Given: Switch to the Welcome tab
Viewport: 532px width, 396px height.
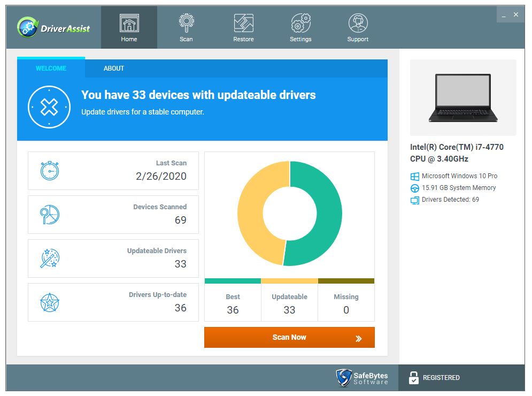Looking at the screenshot, I should 51,68.
